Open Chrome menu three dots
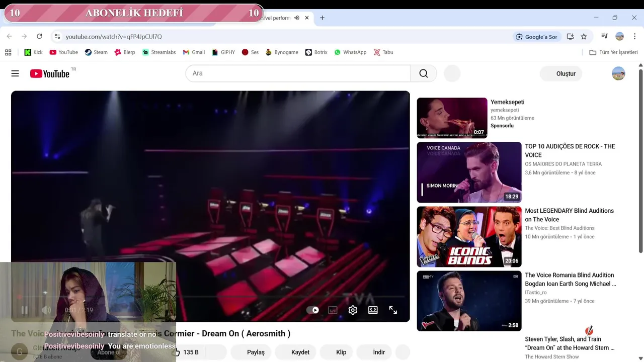Viewport: 644px width, 362px height. click(x=635, y=36)
